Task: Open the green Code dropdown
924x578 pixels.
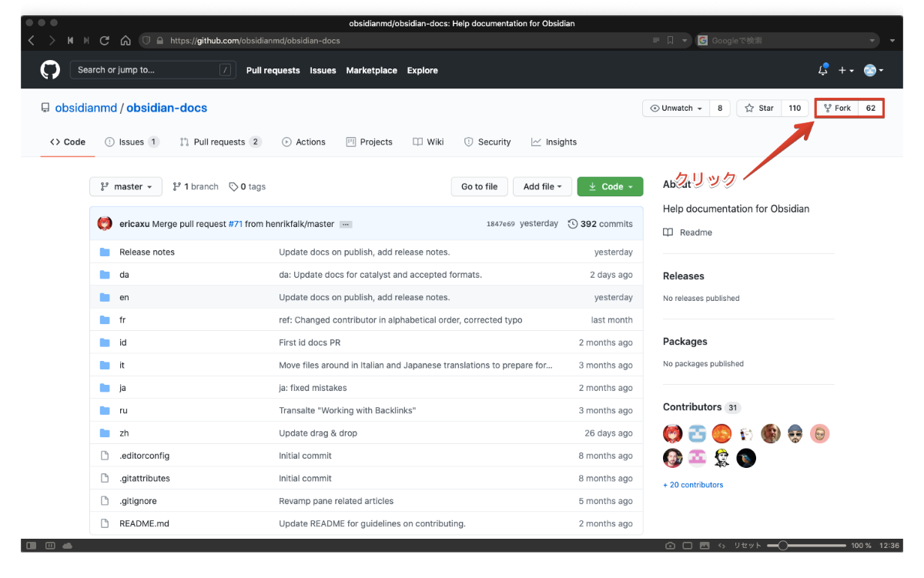Action: coord(610,186)
